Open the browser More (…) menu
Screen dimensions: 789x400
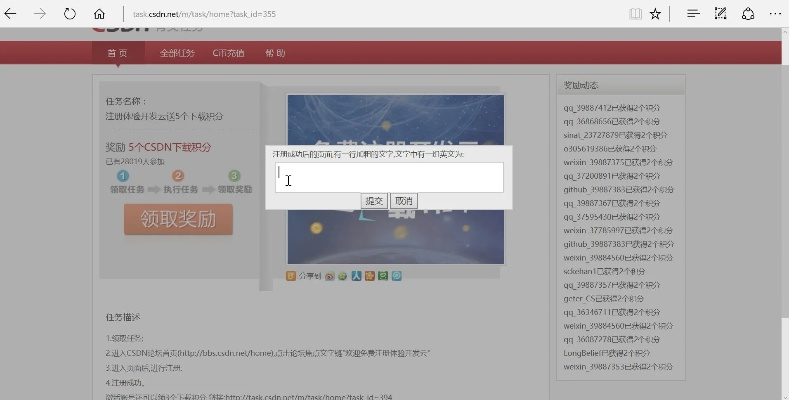coord(775,14)
